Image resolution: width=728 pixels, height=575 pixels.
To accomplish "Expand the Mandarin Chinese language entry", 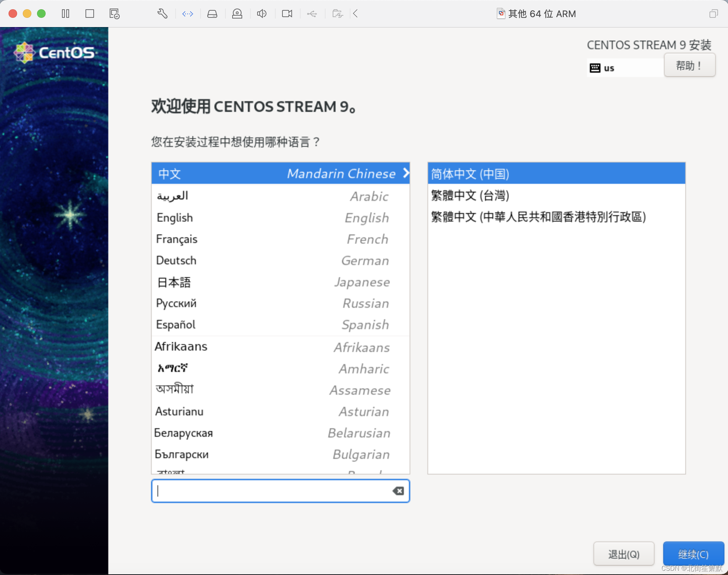I will [x=406, y=173].
